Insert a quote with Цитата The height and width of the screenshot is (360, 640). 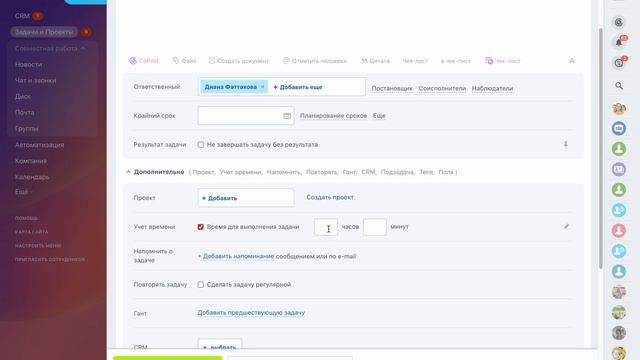pyautogui.click(x=375, y=61)
